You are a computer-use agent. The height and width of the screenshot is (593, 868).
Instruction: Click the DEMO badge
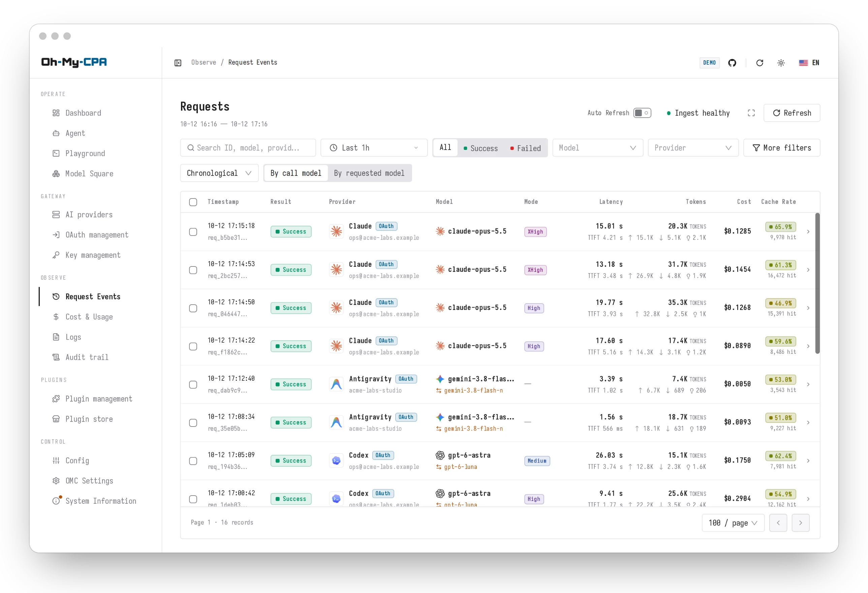click(x=709, y=63)
